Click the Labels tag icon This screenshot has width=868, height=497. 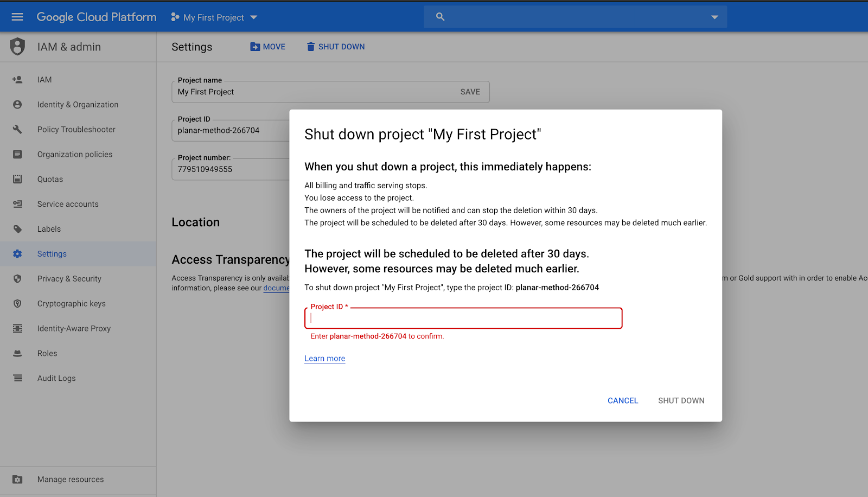tap(17, 229)
